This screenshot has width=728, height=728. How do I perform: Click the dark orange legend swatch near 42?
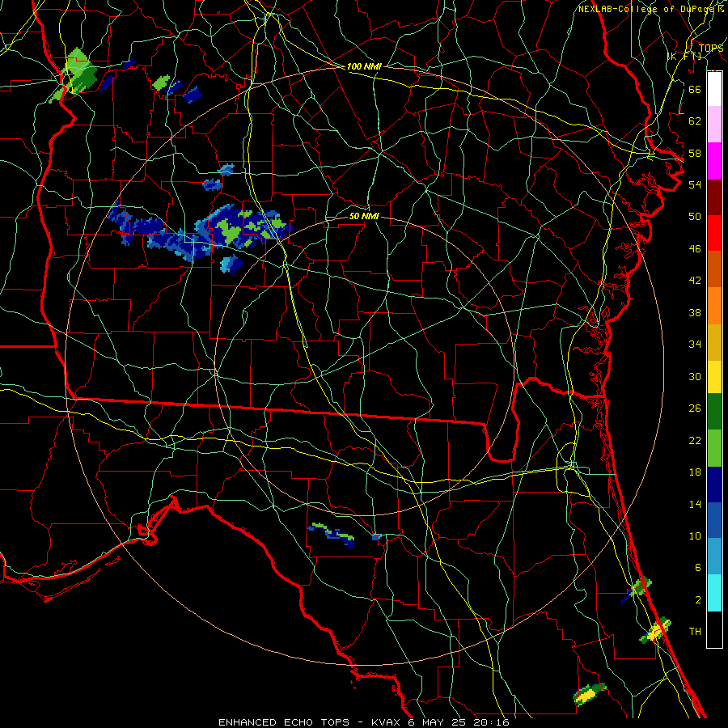[714, 269]
